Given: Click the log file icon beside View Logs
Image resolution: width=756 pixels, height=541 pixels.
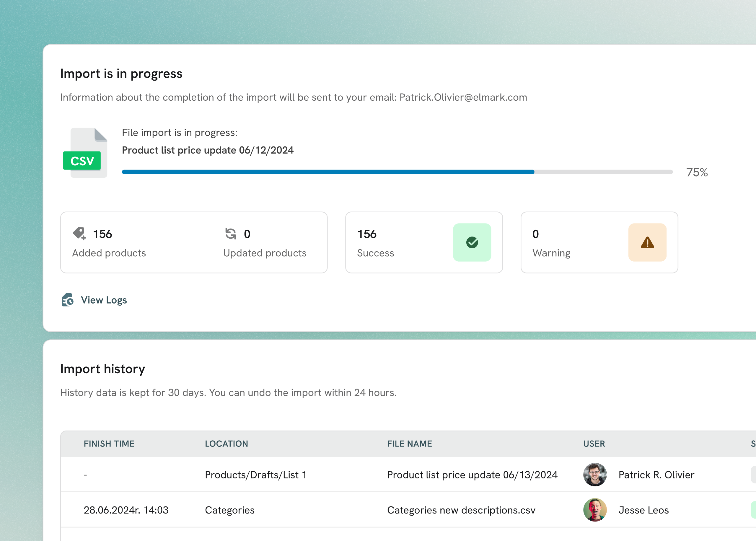Looking at the screenshot, I should click(x=68, y=300).
